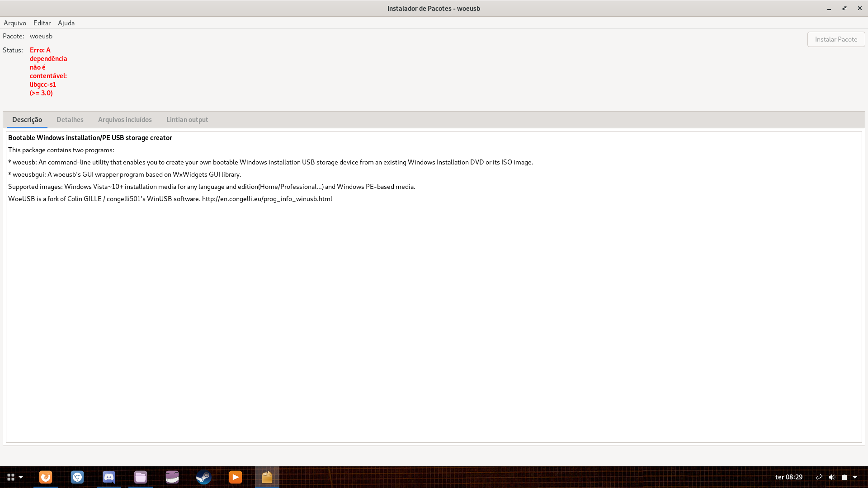The image size is (868, 488).
Task: Open the Ajuda menu
Action: 66,23
